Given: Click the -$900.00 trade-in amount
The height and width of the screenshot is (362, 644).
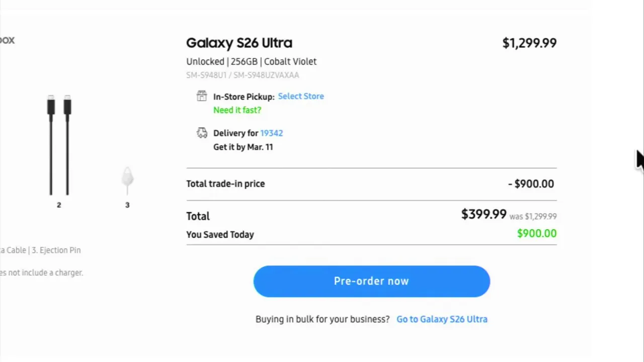Looking at the screenshot, I should tap(531, 184).
